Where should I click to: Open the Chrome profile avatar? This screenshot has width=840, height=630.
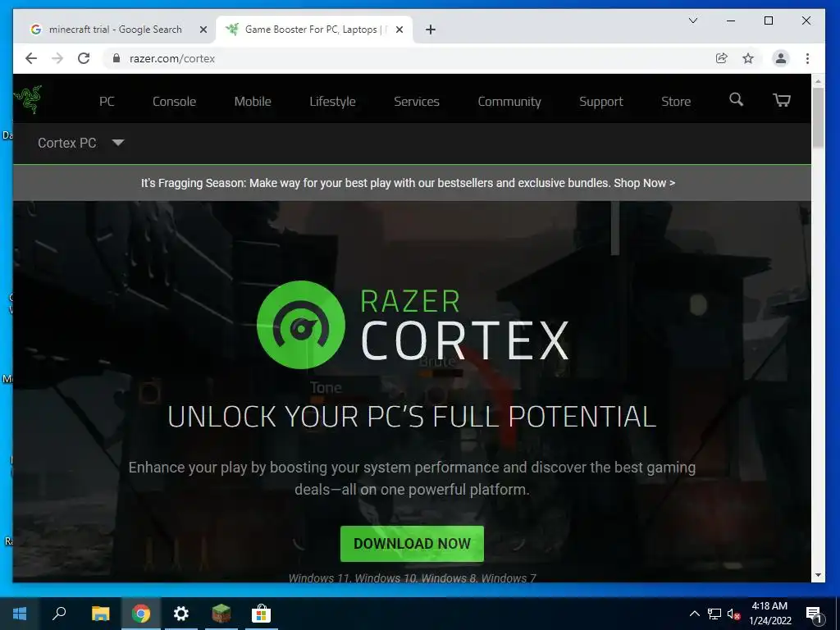(781, 58)
